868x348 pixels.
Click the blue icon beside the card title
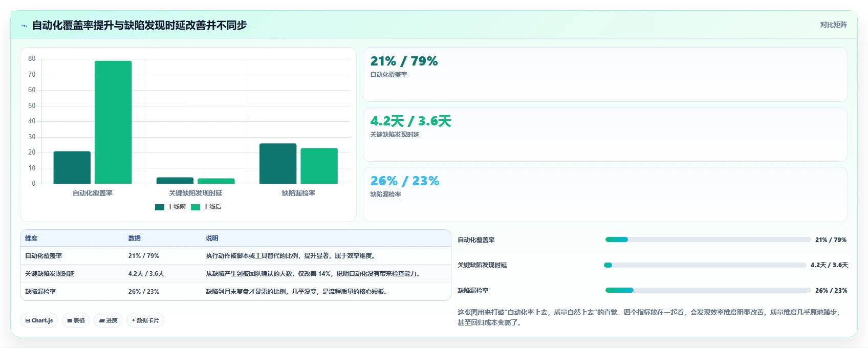pyautogui.click(x=24, y=26)
